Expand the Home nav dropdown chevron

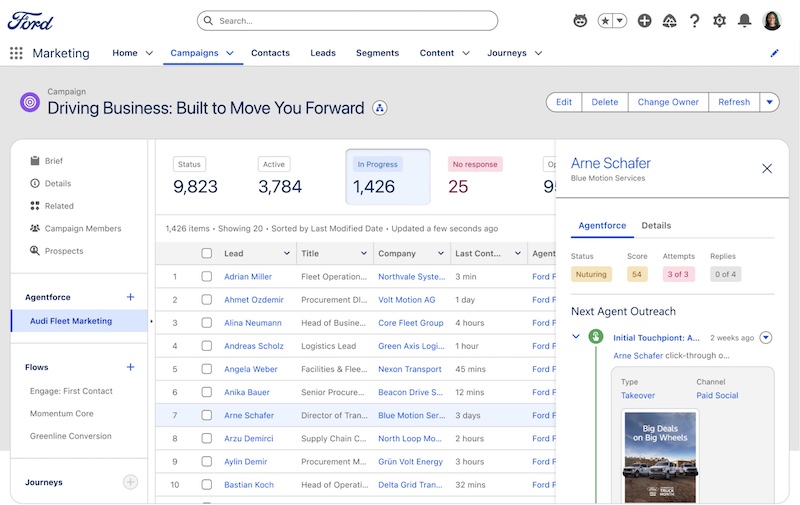(x=149, y=53)
